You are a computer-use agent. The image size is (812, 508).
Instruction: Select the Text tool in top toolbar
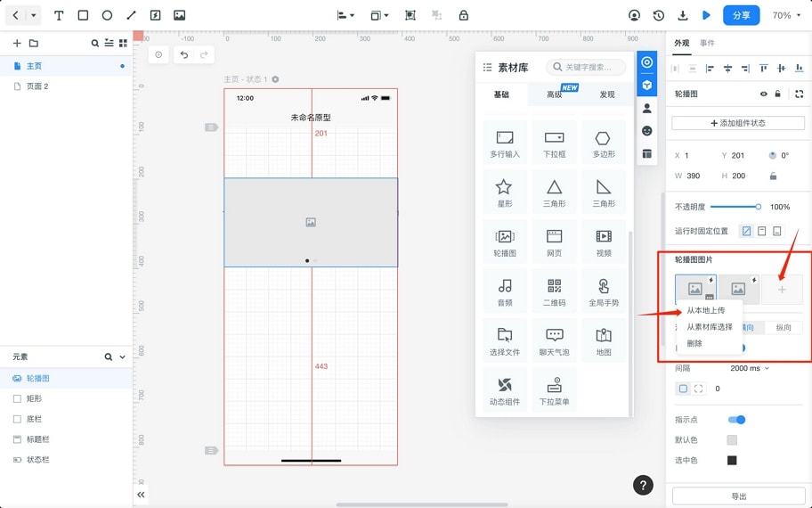59,15
